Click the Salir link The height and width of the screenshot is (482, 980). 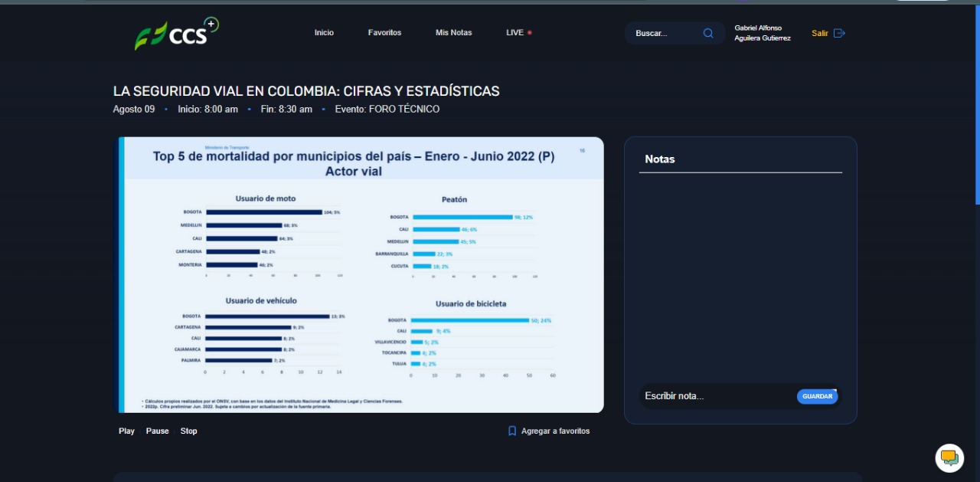point(820,33)
